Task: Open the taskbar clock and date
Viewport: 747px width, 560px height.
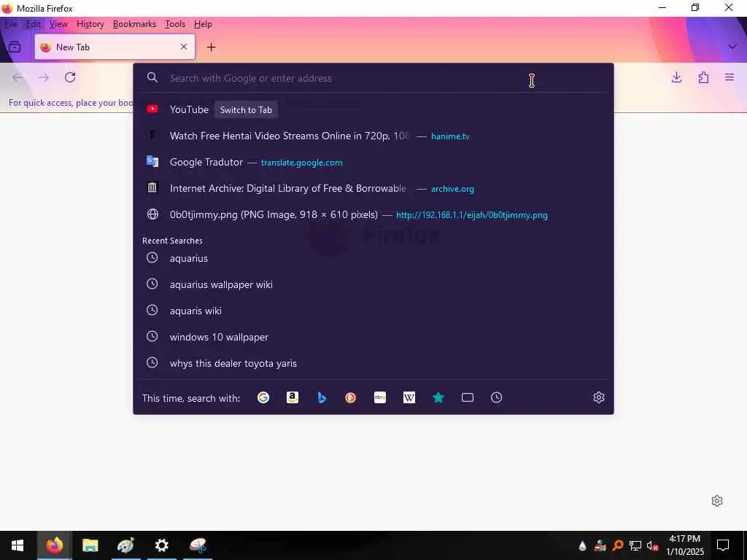Action: pos(685,545)
